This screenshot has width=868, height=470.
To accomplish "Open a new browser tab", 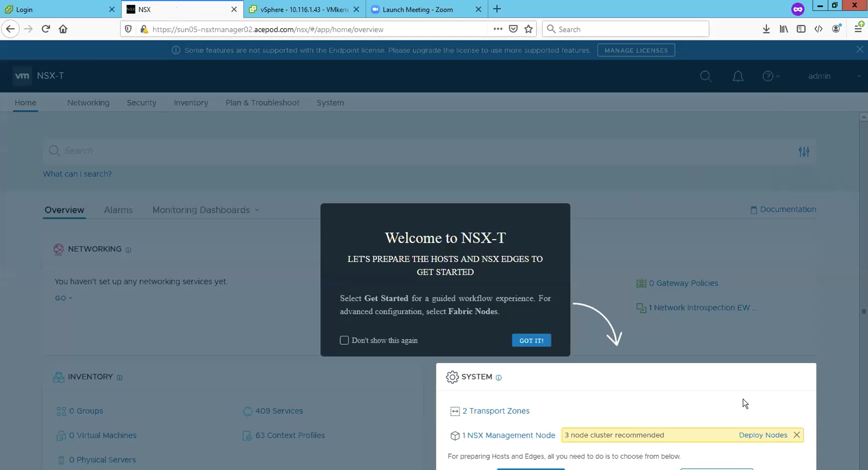I will (x=497, y=9).
